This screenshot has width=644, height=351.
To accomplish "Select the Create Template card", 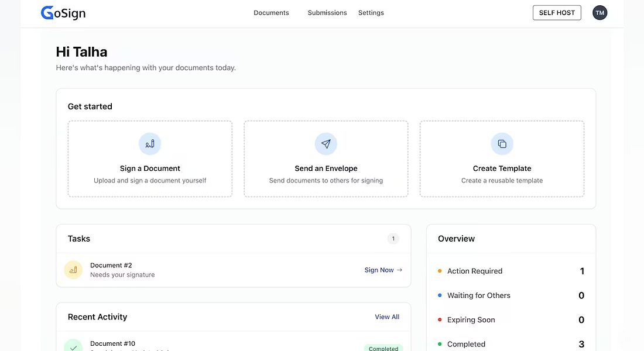I will point(502,159).
